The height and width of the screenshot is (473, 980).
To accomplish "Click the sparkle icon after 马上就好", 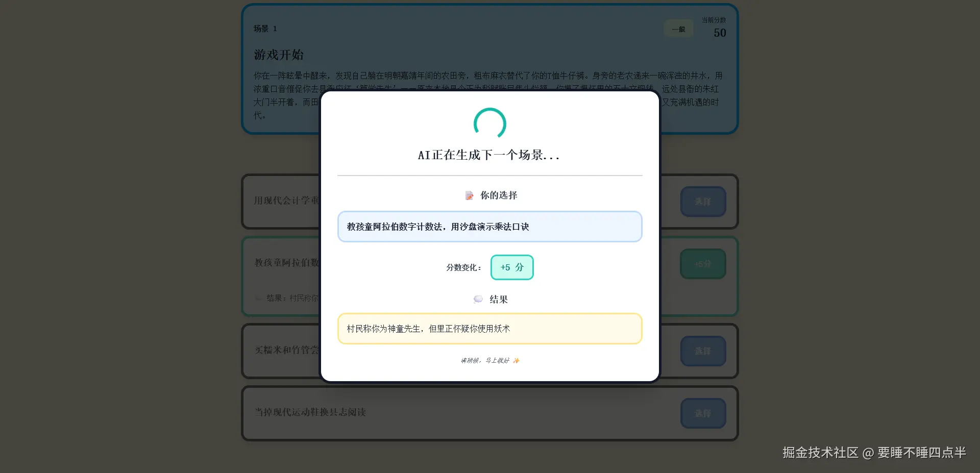I will tap(516, 361).
